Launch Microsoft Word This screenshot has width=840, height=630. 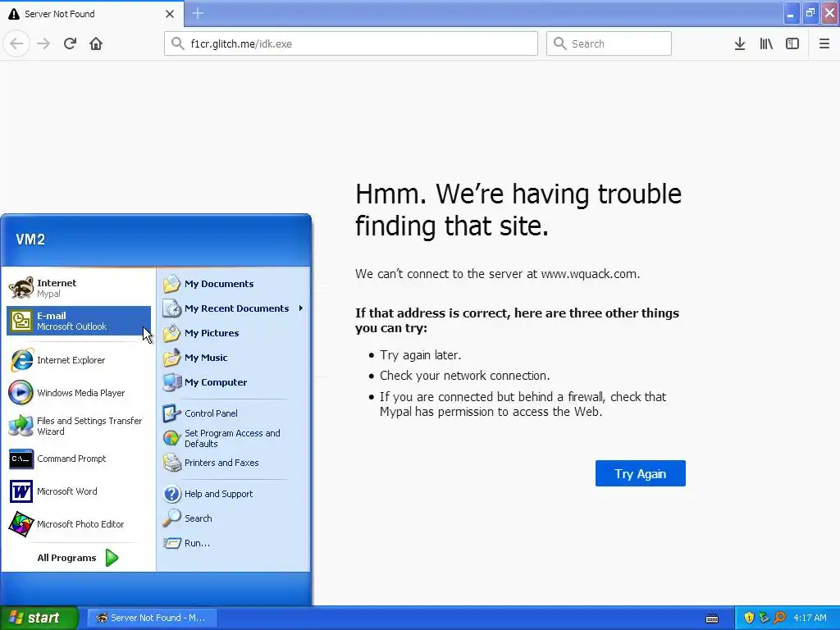tap(79, 491)
